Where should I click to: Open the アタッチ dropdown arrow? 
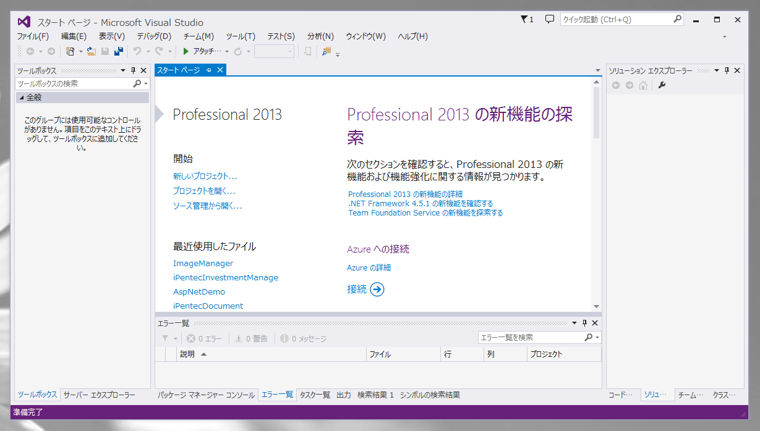coord(226,51)
